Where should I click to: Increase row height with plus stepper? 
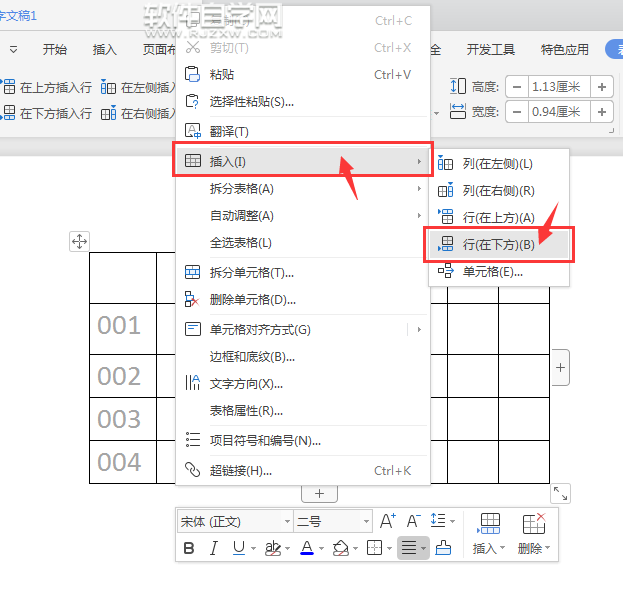pyautogui.click(x=602, y=86)
